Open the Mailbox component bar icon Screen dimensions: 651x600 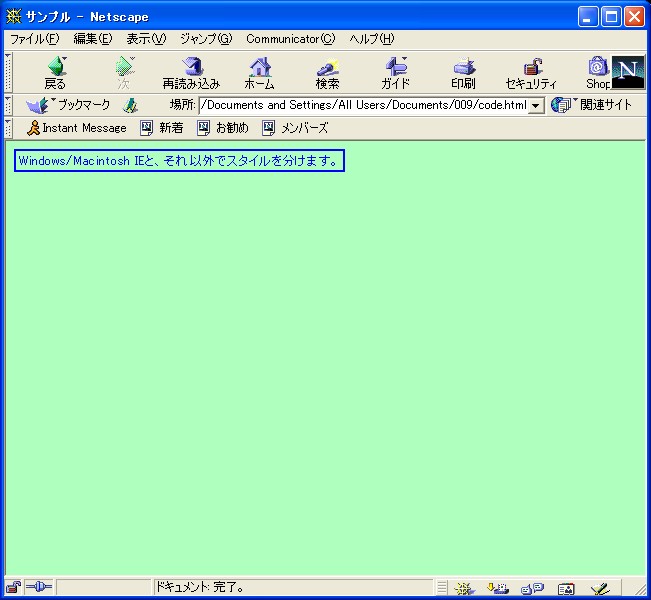(498, 588)
